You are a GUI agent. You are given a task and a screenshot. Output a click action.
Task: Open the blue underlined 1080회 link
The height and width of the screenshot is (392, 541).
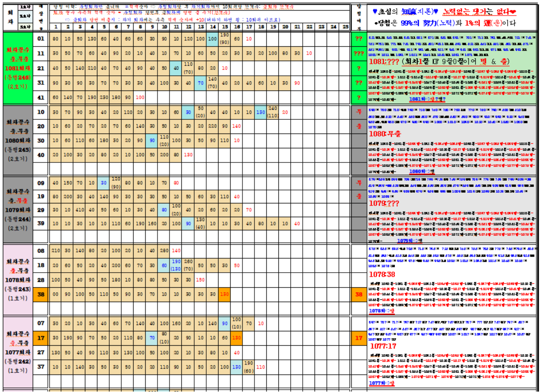pyautogui.click(x=411, y=171)
